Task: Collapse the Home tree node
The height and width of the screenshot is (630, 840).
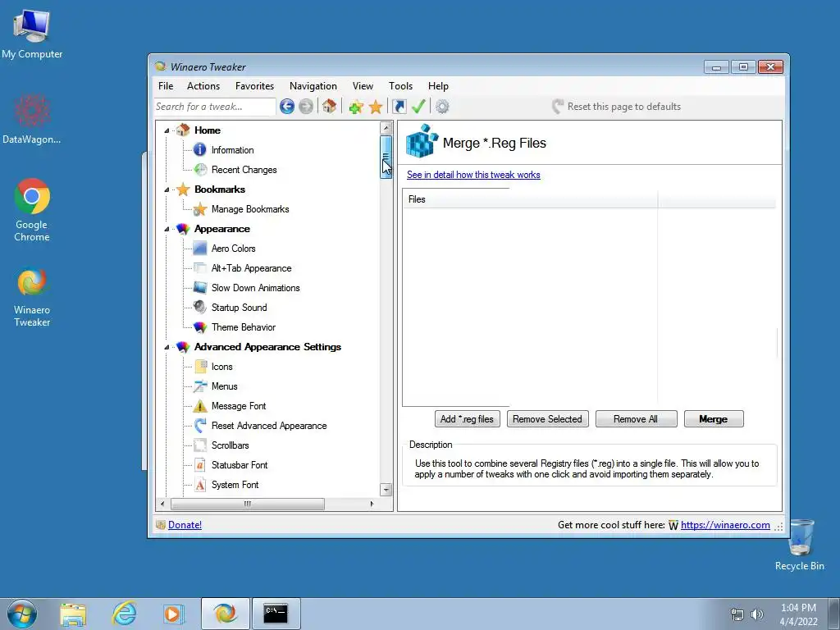Action: point(167,130)
